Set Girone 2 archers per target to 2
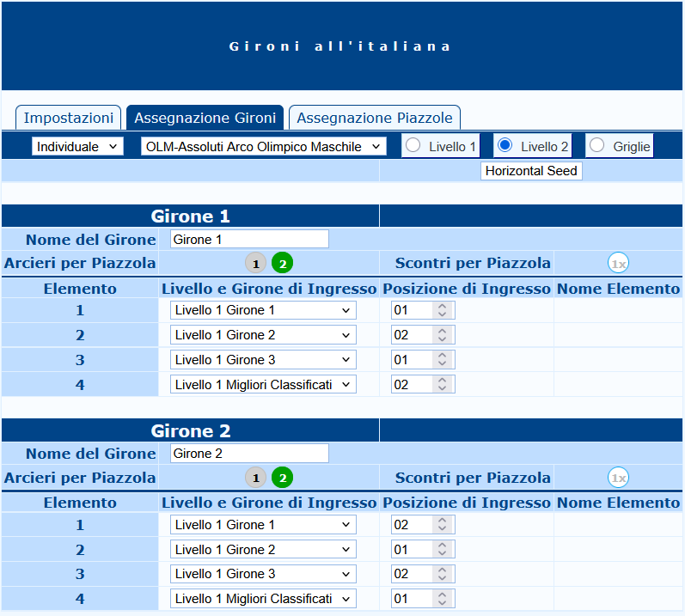The width and height of the screenshot is (685, 616). (x=282, y=478)
